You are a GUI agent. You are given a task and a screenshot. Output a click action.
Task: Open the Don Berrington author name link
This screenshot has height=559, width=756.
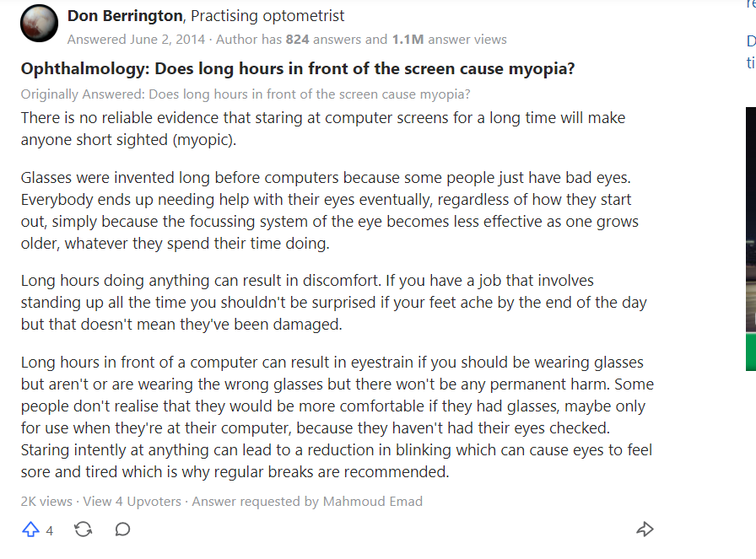pyautogui.click(x=125, y=16)
